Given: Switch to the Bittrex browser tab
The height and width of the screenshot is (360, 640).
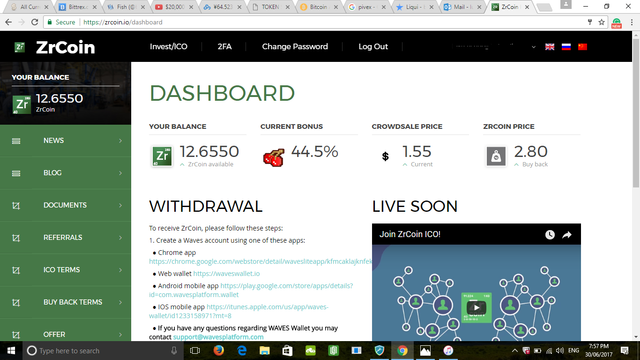Looking at the screenshot, I should pos(78,7).
